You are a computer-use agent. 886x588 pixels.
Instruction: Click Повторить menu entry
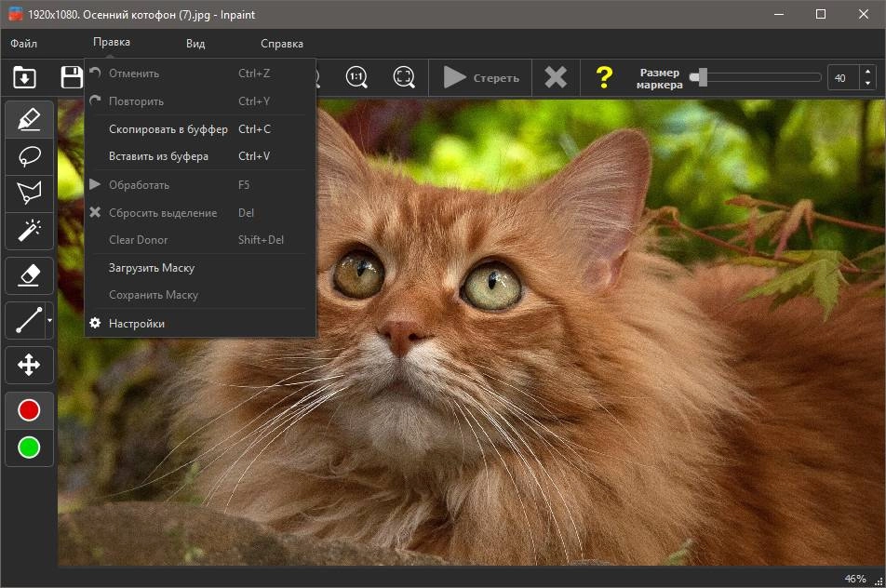[x=200, y=101]
